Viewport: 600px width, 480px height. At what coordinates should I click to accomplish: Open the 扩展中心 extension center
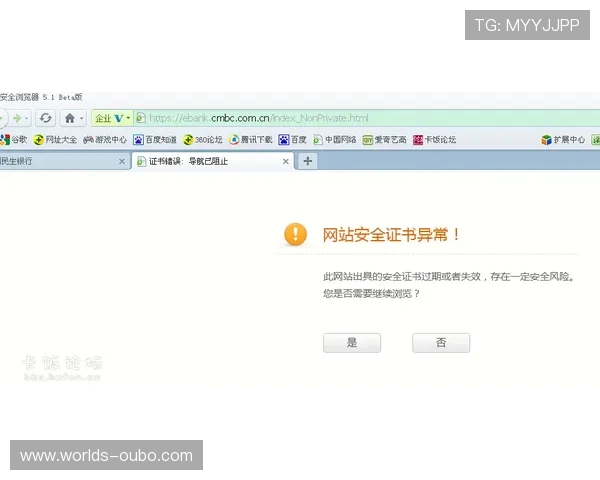[x=563, y=140]
